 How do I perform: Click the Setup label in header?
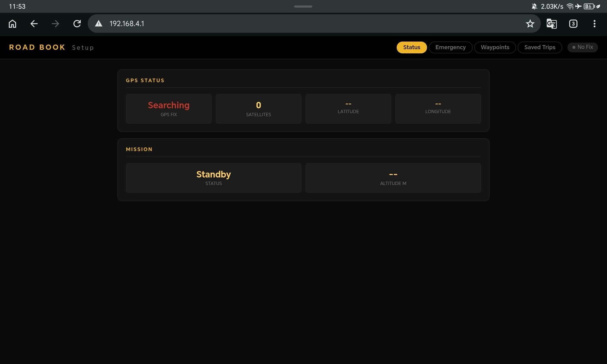pyautogui.click(x=83, y=48)
